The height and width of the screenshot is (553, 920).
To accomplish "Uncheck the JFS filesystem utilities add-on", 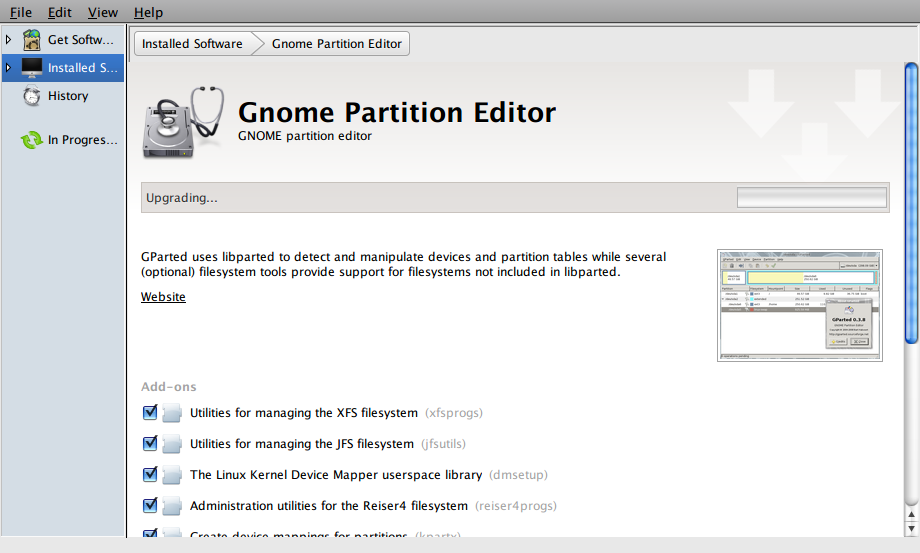I will click(x=150, y=443).
